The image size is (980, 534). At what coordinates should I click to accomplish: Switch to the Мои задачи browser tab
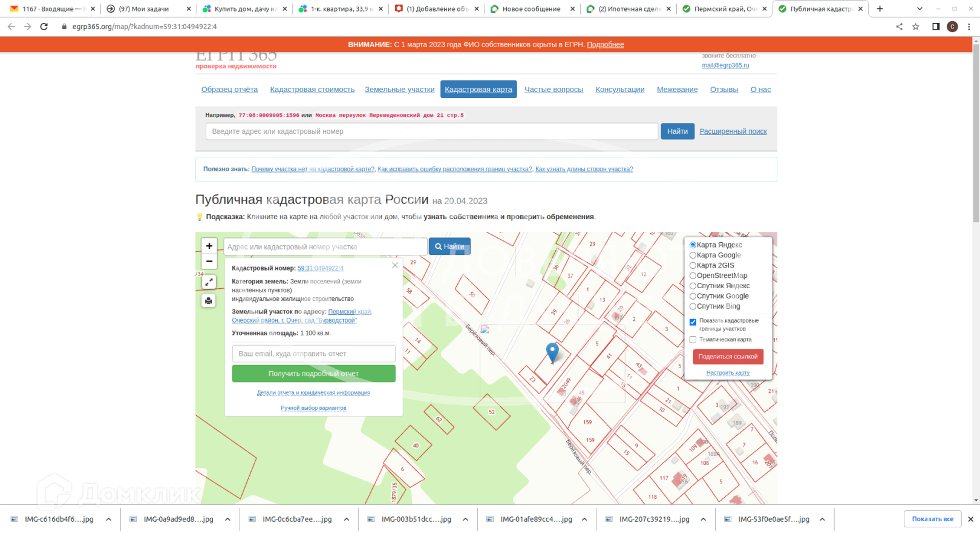(x=144, y=9)
